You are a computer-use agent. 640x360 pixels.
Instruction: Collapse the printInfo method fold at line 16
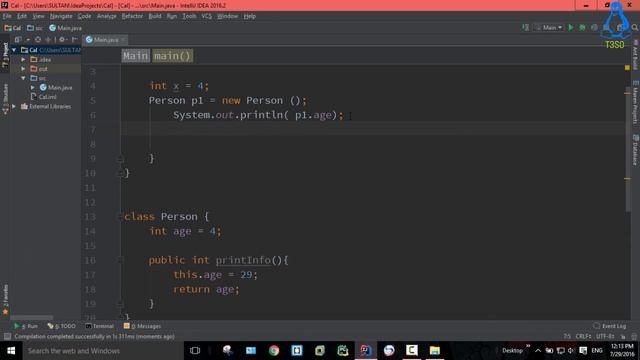[x=120, y=260]
